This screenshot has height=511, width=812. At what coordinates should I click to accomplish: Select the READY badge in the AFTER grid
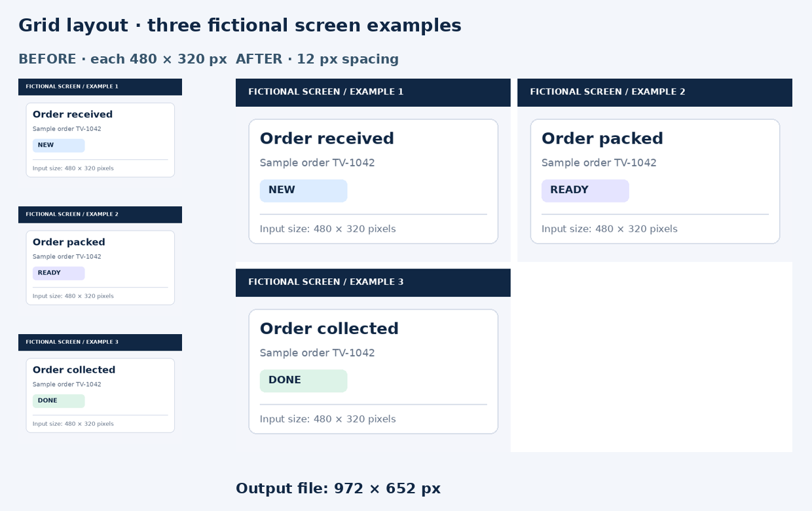[x=585, y=191]
